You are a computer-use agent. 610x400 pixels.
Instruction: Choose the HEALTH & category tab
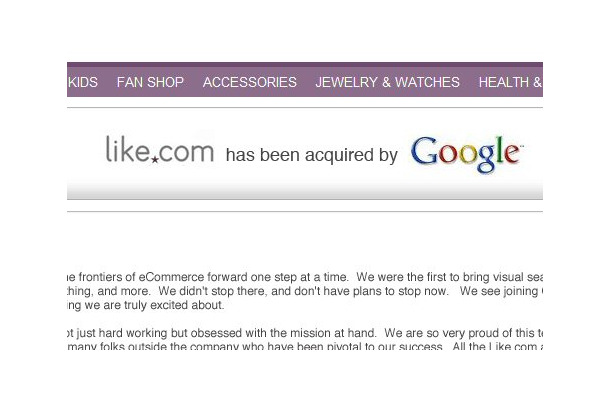tap(510, 82)
